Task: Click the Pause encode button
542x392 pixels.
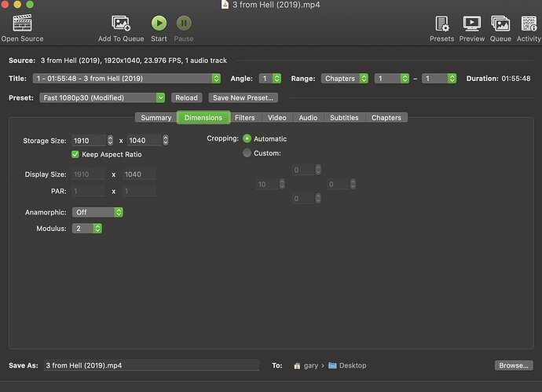Action: (184, 23)
